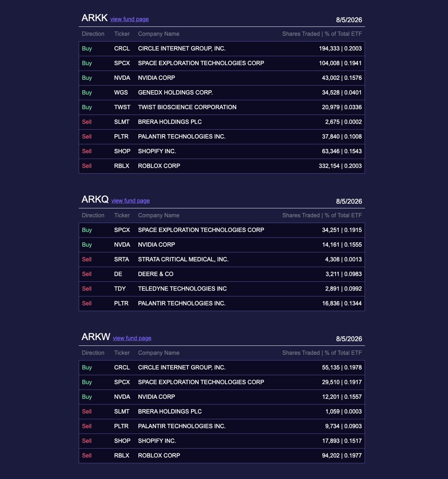This screenshot has width=448, height=479.
Task: Select ARKK's Twist Bioscience Corporation row
Action: click(222, 107)
